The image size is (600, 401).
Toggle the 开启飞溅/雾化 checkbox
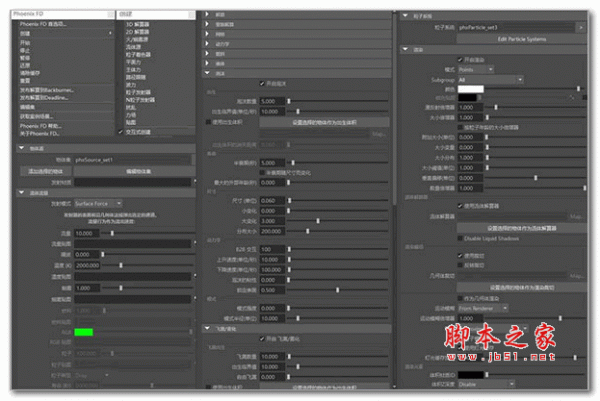click(262, 339)
